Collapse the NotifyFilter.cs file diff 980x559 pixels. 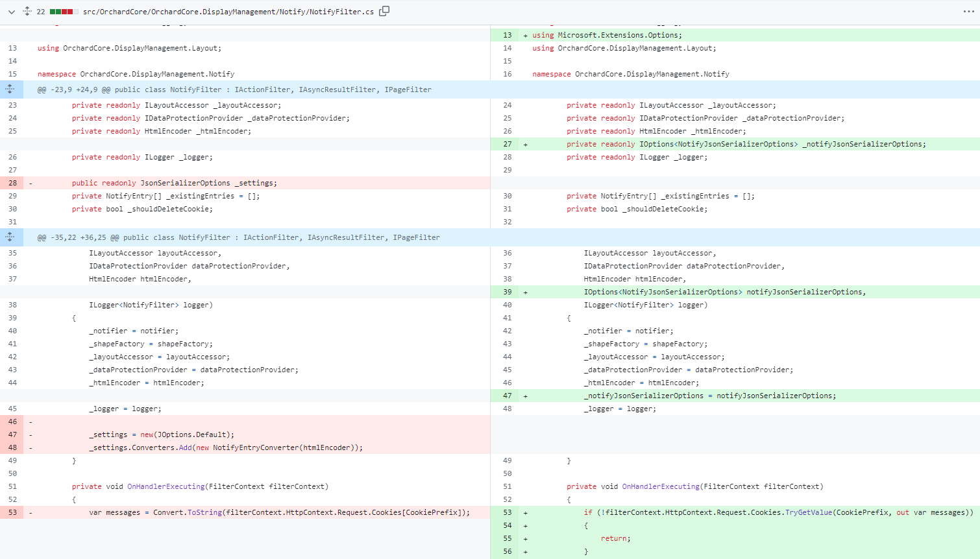11,12
